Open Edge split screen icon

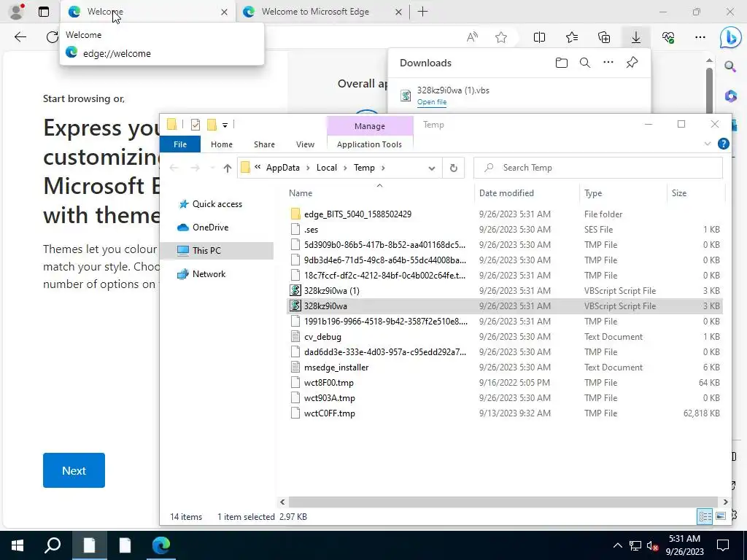[539, 37]
